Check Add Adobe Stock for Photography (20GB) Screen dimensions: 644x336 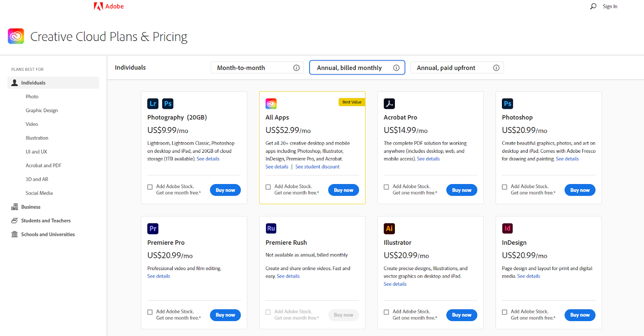pos(150,187)
